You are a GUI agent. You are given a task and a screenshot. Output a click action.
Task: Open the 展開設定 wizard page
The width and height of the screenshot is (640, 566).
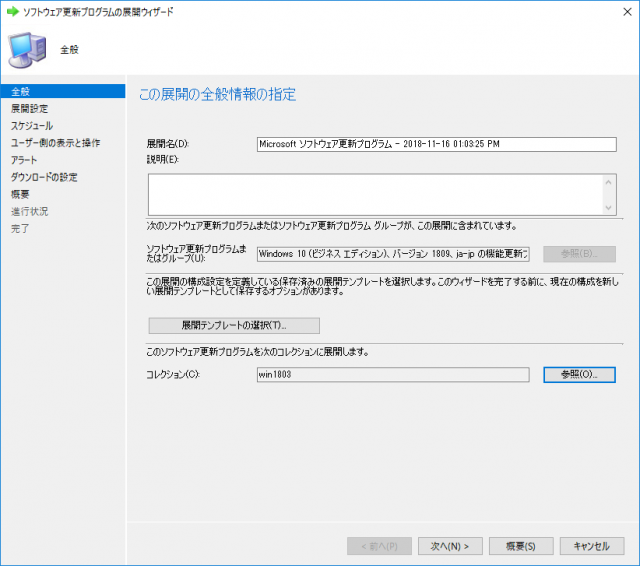[x=29, y=108]
